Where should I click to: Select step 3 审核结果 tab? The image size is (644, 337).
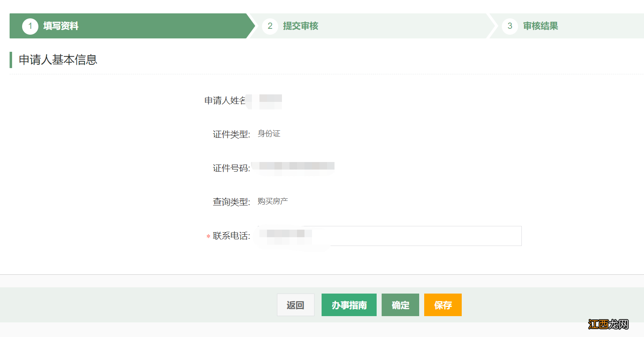coord(567,26)
